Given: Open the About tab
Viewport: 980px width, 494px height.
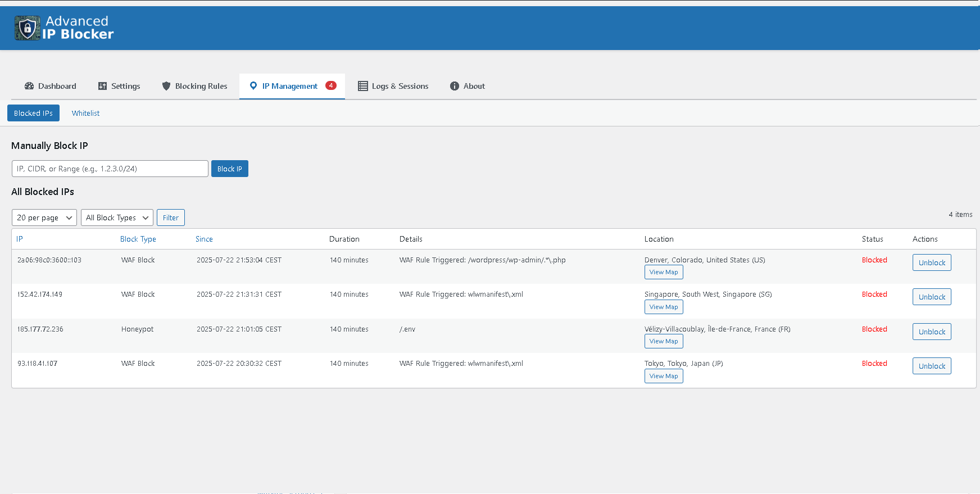Looking at the screenshot, I should (468, 86).
